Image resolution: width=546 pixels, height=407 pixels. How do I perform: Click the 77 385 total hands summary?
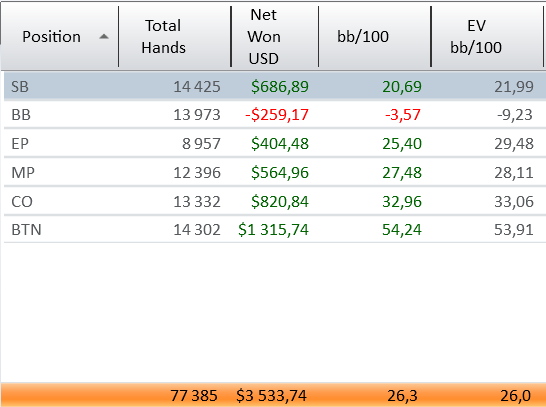tap(194, 396)
